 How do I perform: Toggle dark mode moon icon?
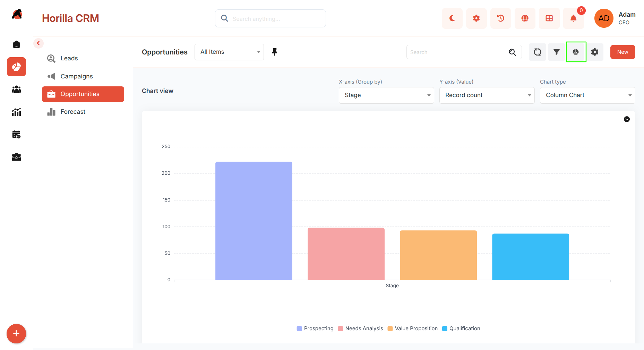coord(452,18)
